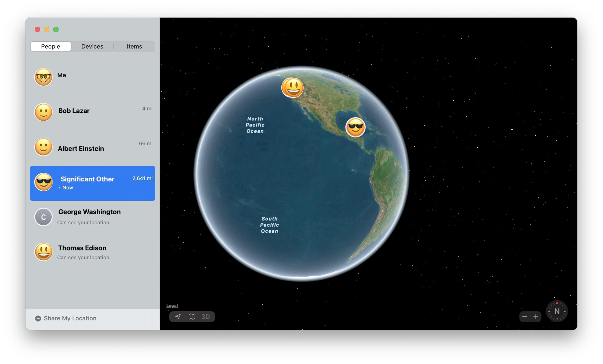Zoom out with the minus button

(525, 316)
